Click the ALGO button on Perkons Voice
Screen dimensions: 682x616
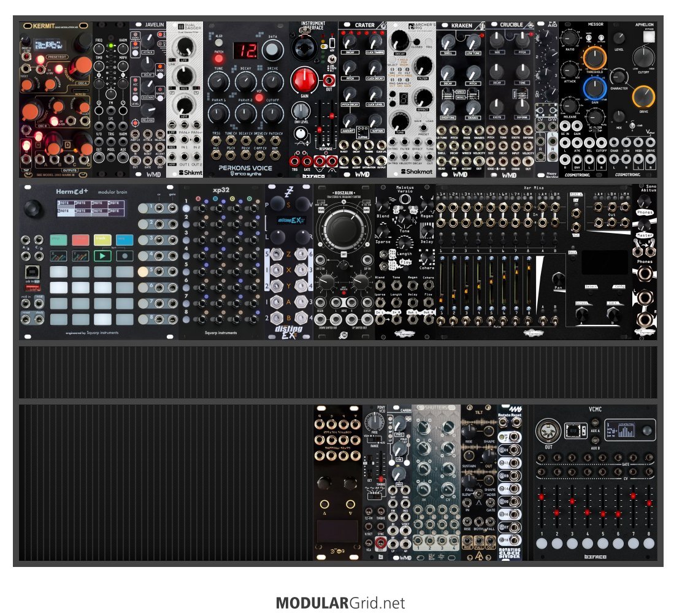(219, 43)
